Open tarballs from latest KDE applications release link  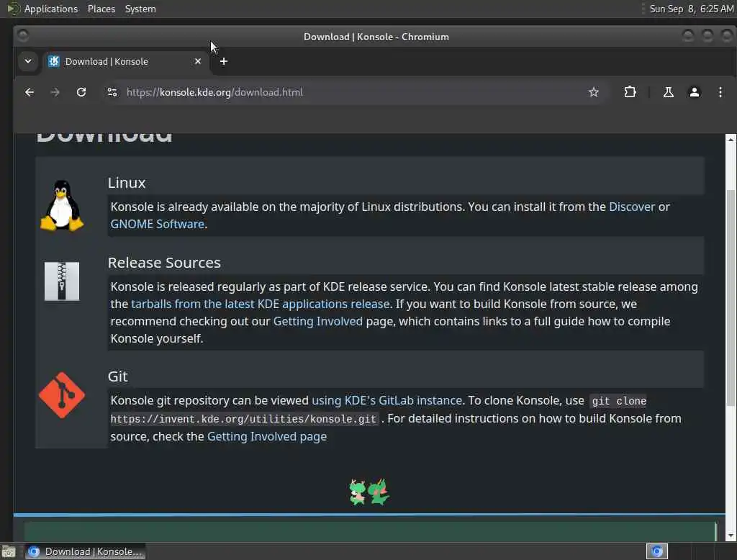click(x=261, y=304)
